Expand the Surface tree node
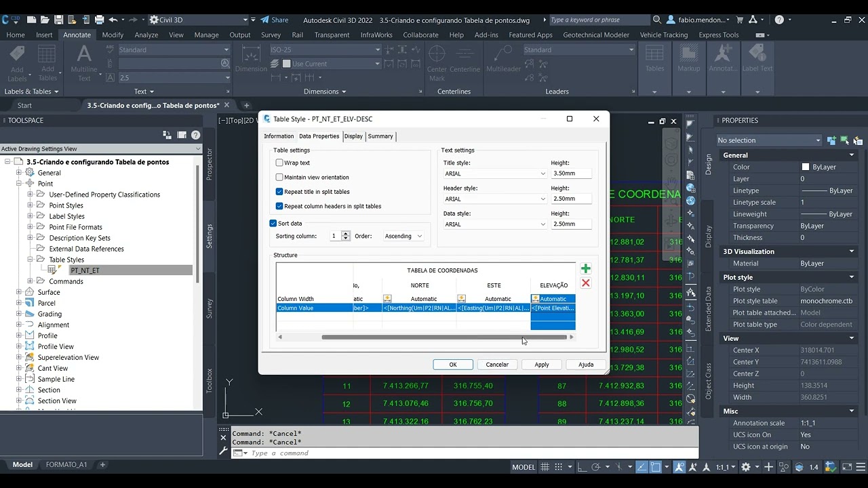Image resolution: width=868 pixels, height=488 pixels. [20, 292]
